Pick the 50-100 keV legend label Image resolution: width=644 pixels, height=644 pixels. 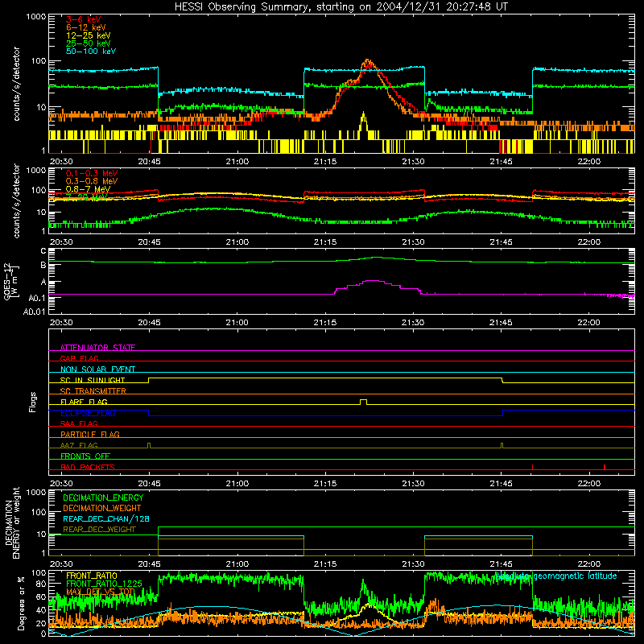91,52
